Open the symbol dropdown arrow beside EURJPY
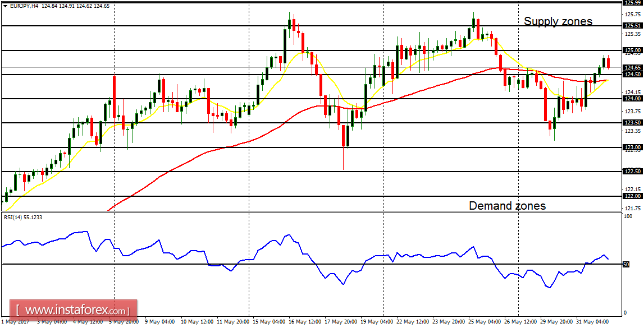Image resolution: width=644 pixels, height=328 pixels. [6, 5]
